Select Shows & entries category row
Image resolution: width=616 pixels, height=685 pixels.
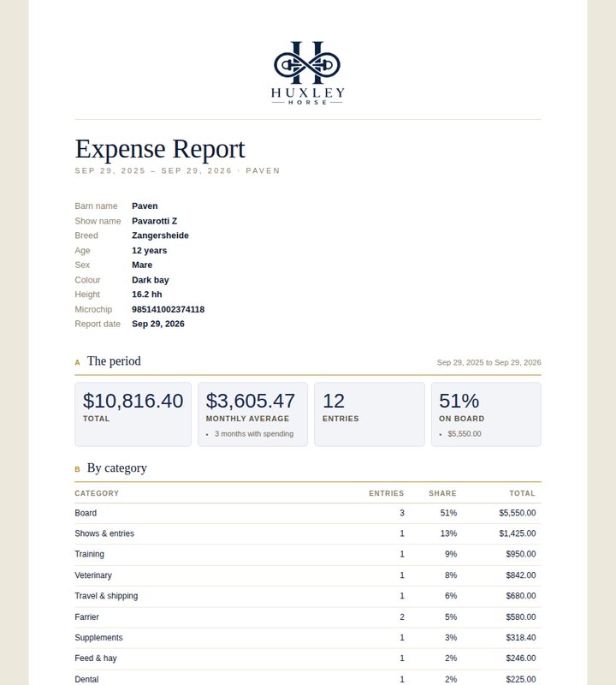(308, 533)
